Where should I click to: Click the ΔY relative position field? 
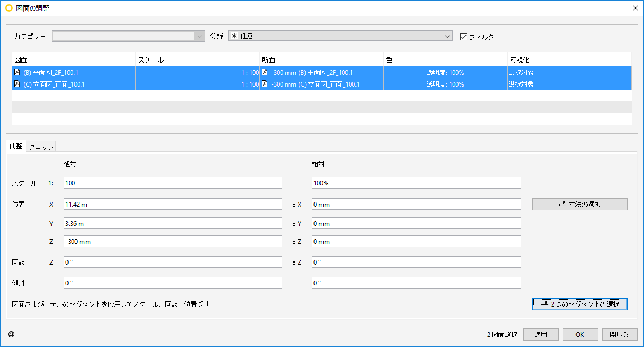416,223
